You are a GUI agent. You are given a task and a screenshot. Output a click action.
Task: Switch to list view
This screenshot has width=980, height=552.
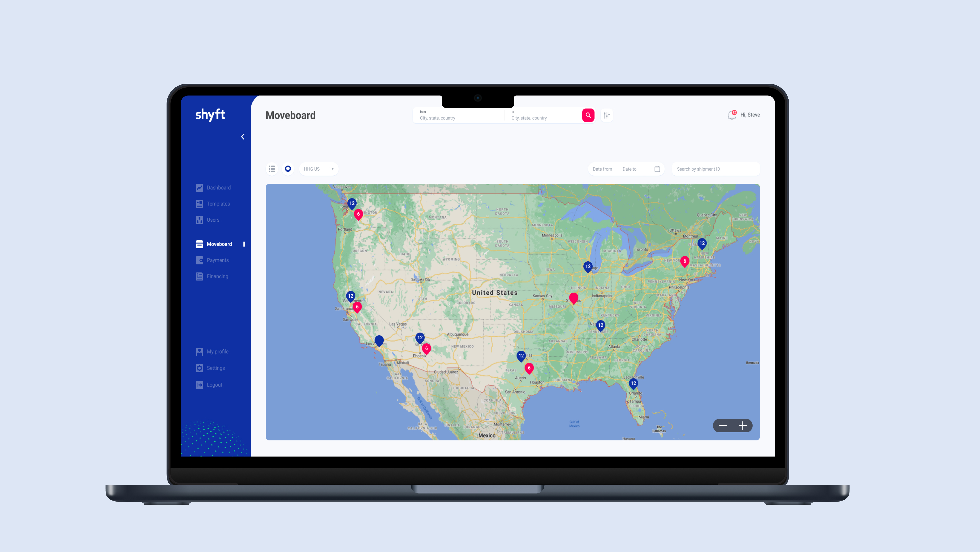pos(272,169)
